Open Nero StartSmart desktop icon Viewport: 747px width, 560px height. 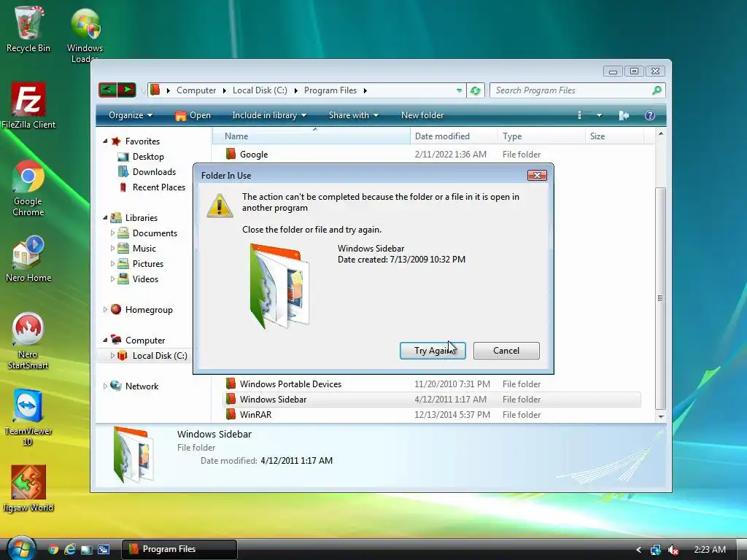point(28,341)
